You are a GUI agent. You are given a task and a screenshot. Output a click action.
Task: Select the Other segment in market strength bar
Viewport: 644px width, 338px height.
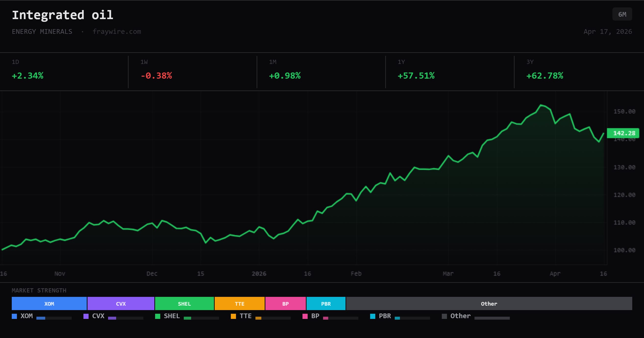pos(489,303)
